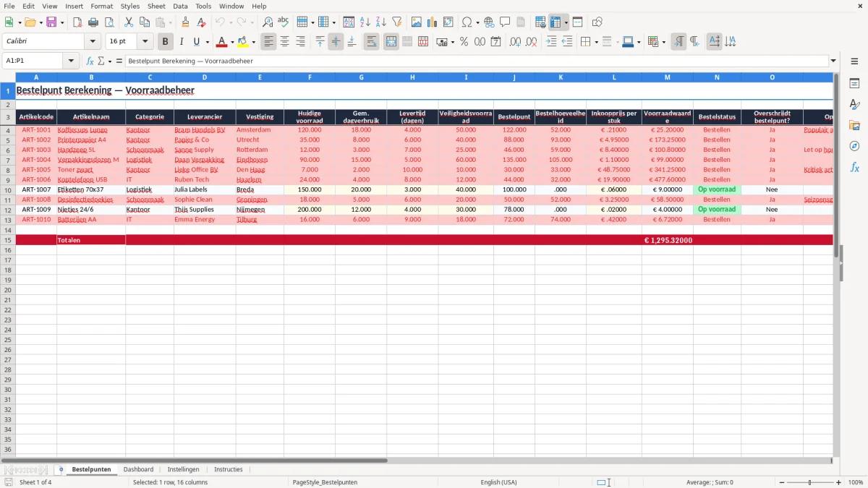
Task: Open the Styles menu
Action: pyautogui.click(x=130, y=6)
